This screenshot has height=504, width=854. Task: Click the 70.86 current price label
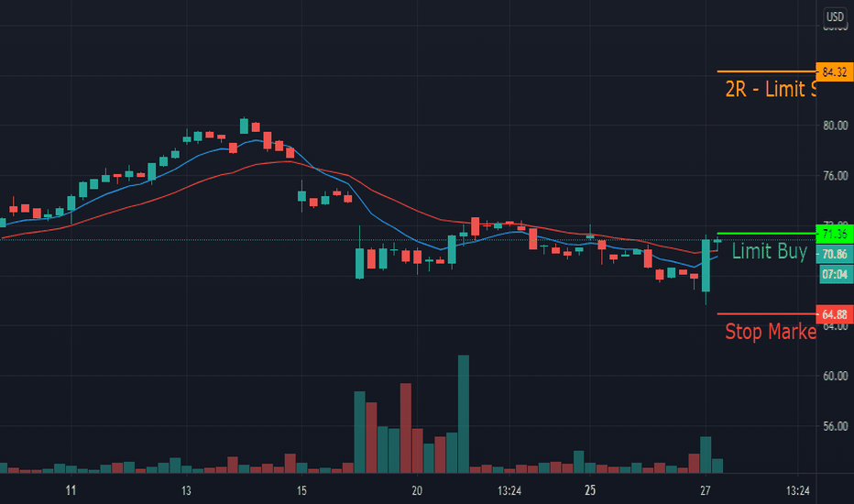[x=835, y=254]
